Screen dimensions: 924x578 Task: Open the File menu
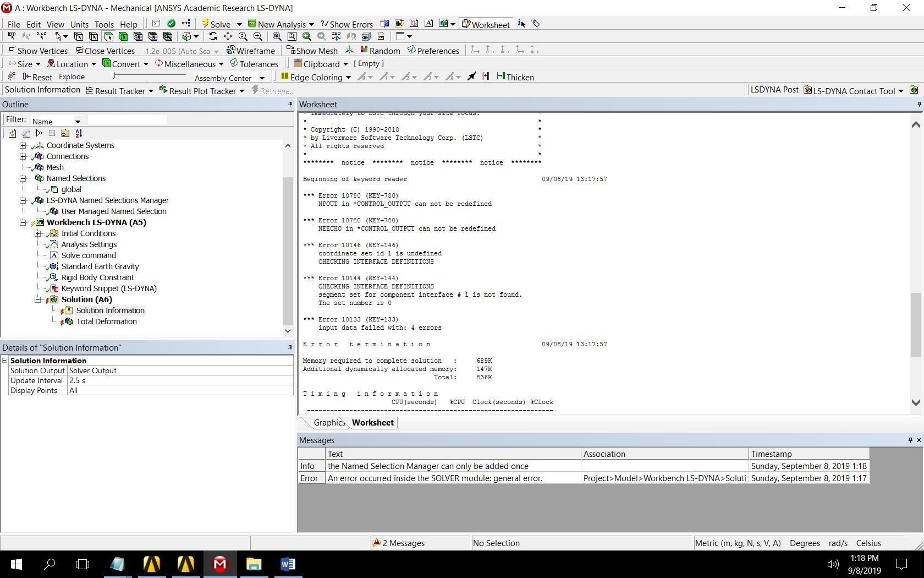point(14,24)
